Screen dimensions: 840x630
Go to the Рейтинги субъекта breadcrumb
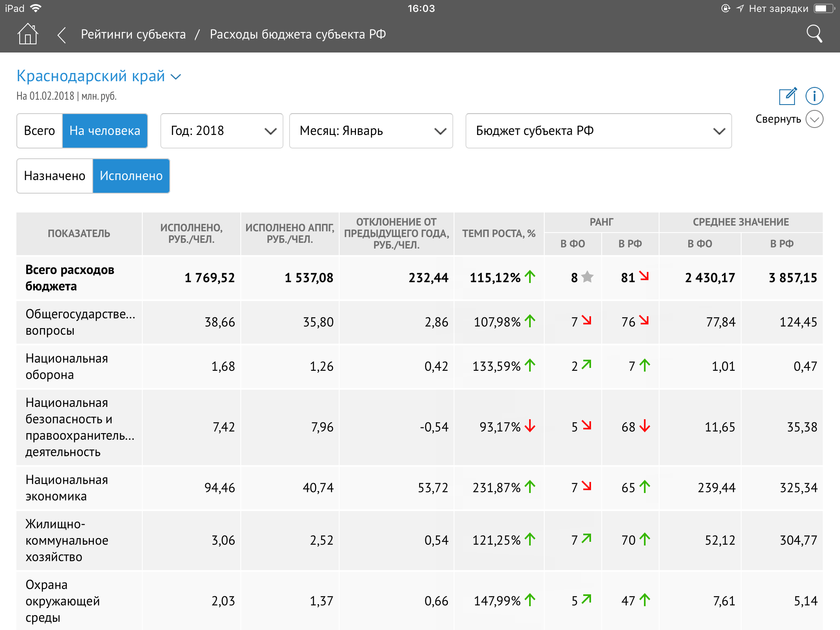pos(133,34)
